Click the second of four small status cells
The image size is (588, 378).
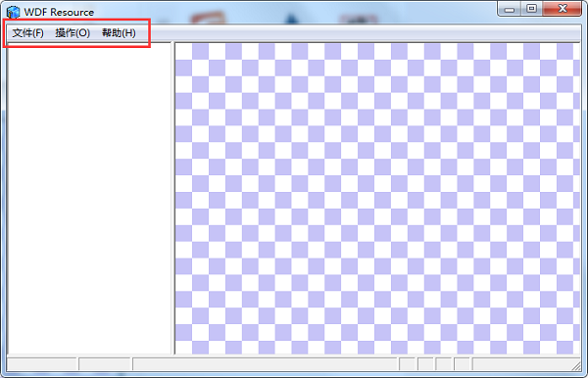(425, 363)
